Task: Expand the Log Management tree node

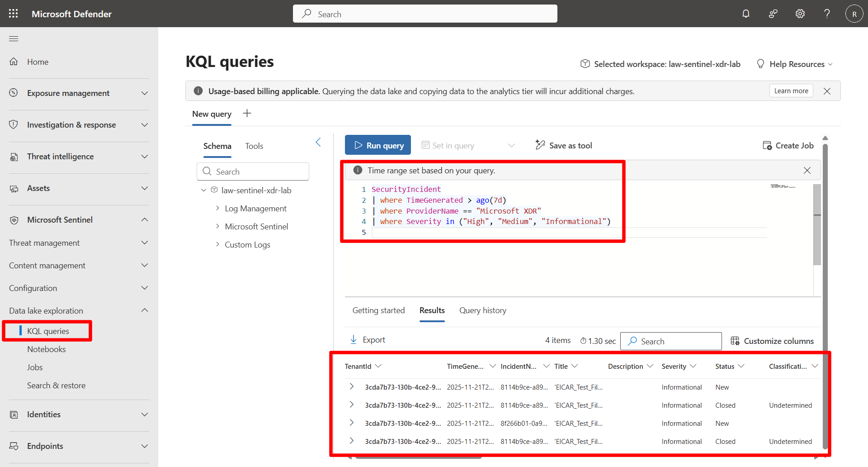Action: tap(217, 208)
